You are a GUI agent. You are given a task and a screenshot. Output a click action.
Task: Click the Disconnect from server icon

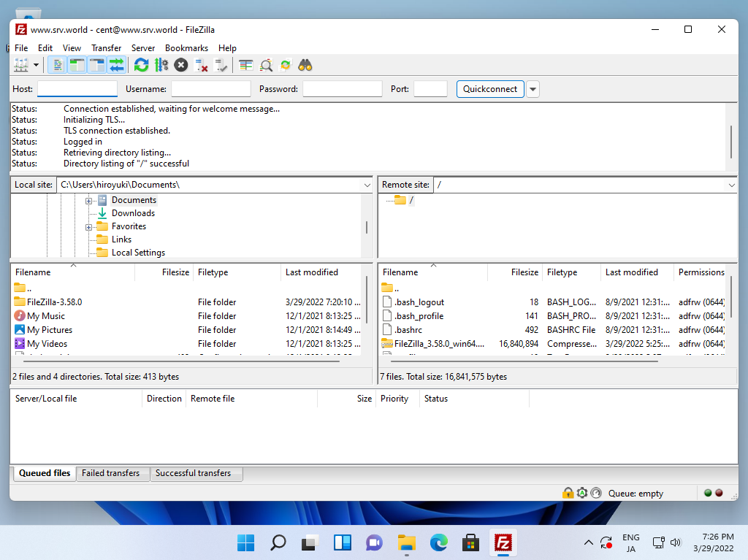pyautogui.click(x=202, y=66)
